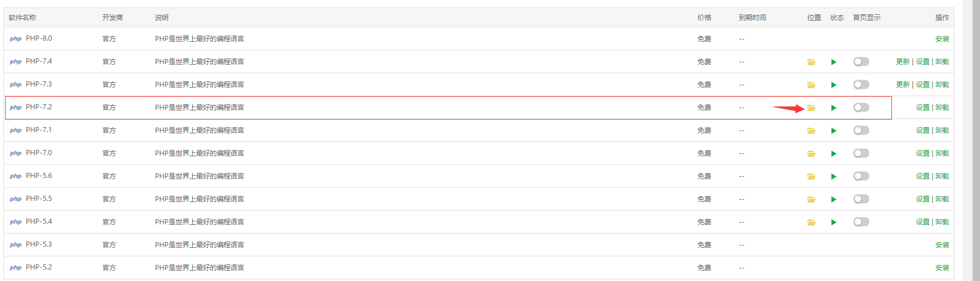The width and height of the screenshot is (980, 281).
Task: Toggle homepage display for PHP-5.6
Action: point(861,176)
